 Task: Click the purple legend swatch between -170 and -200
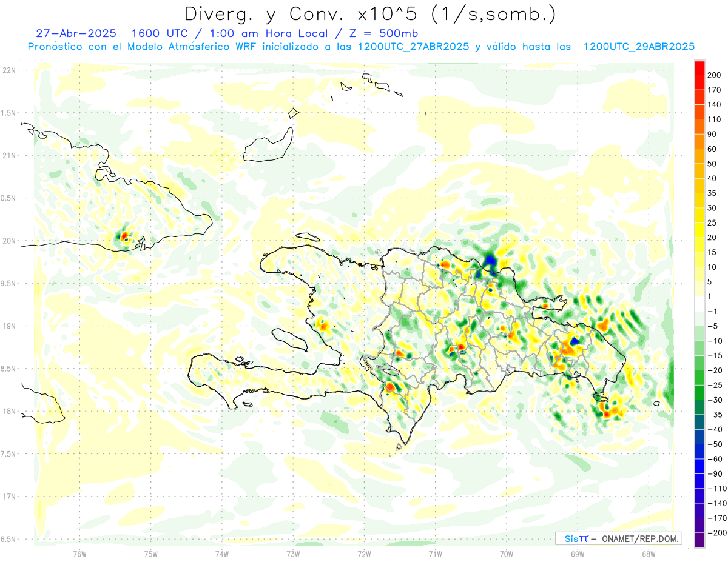[x=699, y=526]
